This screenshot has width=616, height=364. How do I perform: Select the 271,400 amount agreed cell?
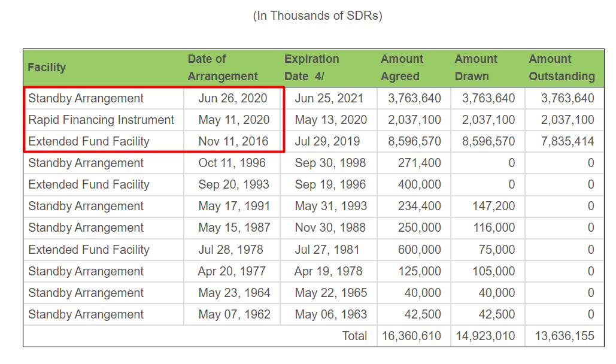coord(419,163)
